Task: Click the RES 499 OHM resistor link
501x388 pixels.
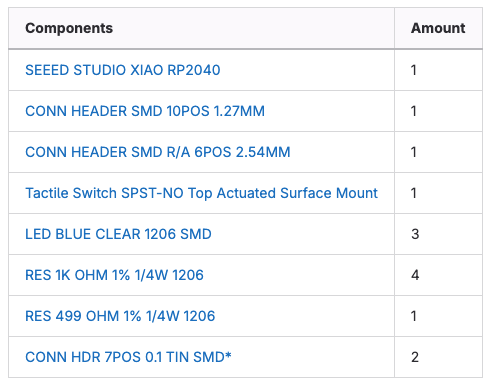Action: pyautogui.click(x=120, y=316)
